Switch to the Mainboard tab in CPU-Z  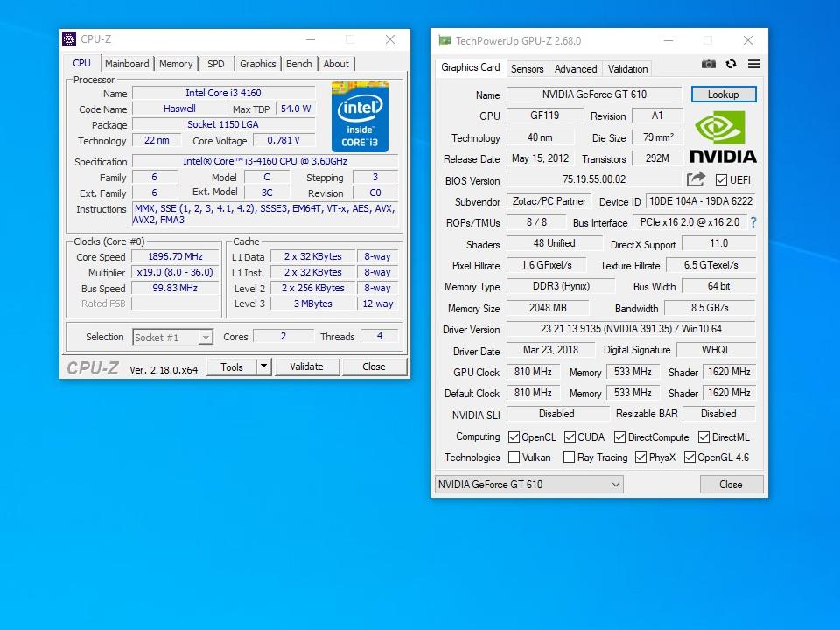(x=127, y=64)
